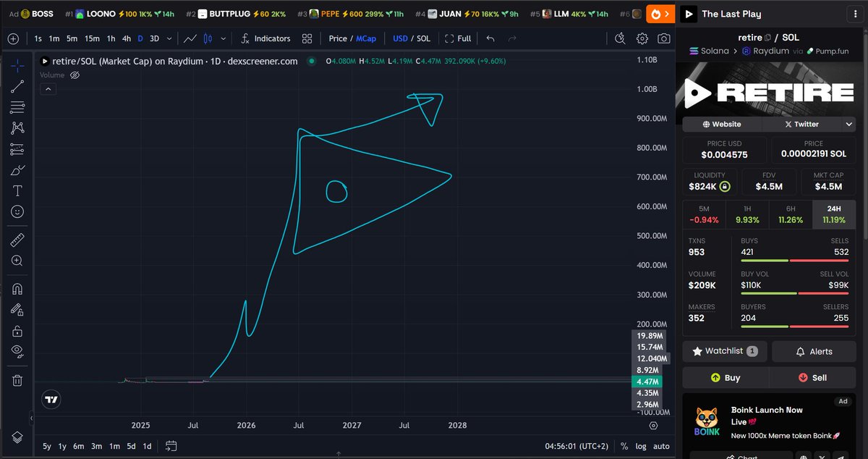The height and width of the screenshot is (459, 868).
Task: Expand the time interval dropdown arrow
Action: click(x=169, y=38)
